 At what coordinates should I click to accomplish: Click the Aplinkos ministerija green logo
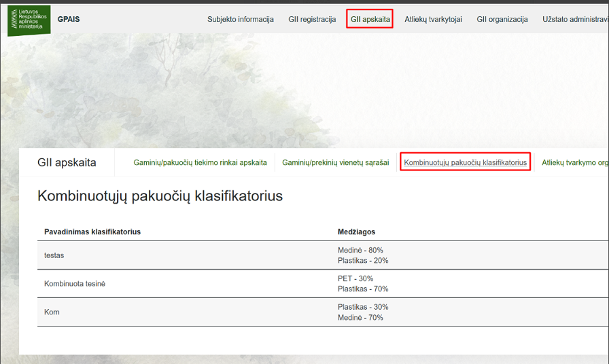tap(29, 20)
